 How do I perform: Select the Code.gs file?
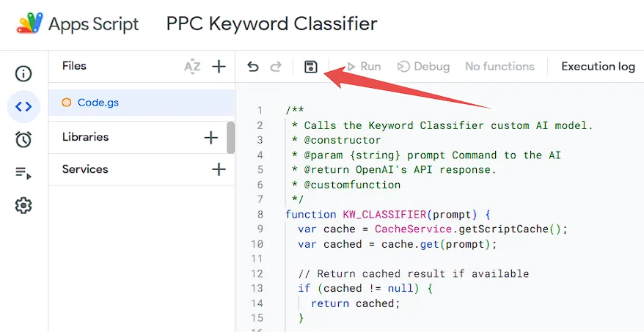coord(142,103)
